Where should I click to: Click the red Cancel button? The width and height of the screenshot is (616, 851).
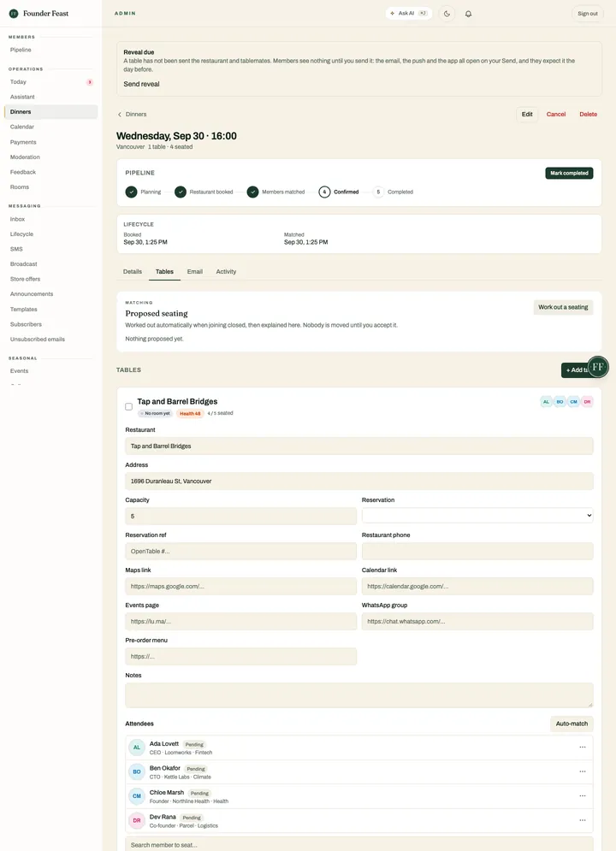click(556, 115)
